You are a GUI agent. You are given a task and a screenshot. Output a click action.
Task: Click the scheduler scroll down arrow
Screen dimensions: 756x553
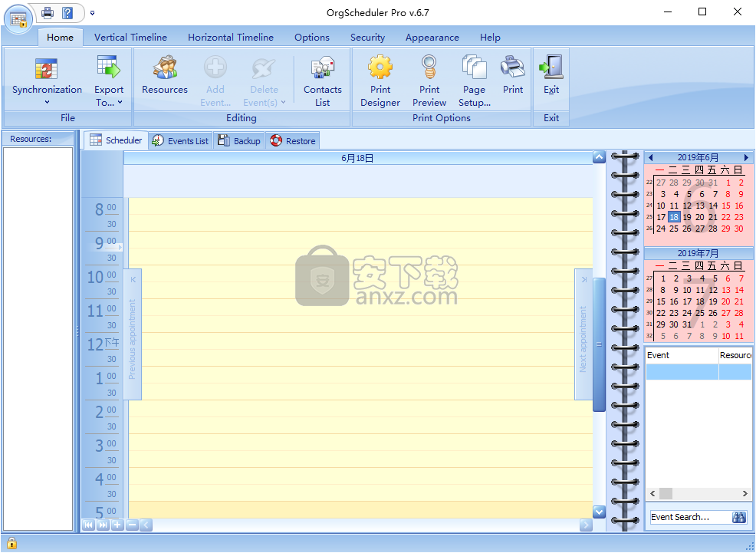599,512
